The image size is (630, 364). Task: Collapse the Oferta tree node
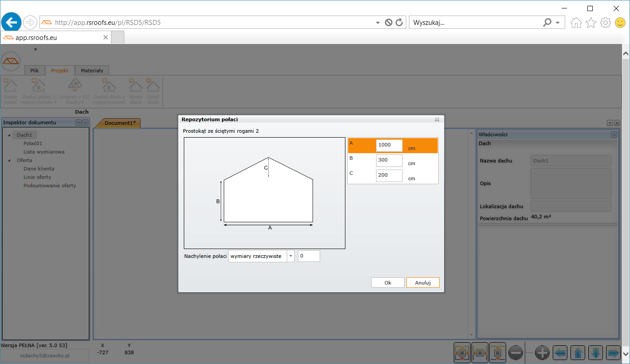click(9, 161)
